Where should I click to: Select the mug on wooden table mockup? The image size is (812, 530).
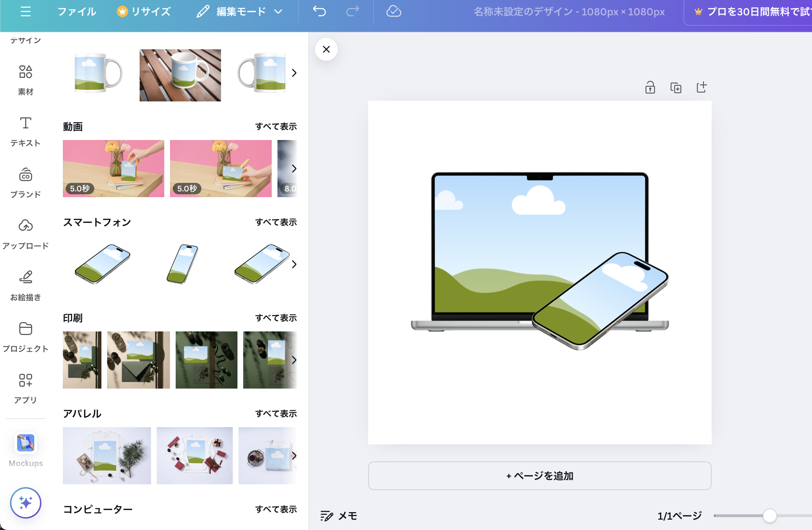[180, 75]
